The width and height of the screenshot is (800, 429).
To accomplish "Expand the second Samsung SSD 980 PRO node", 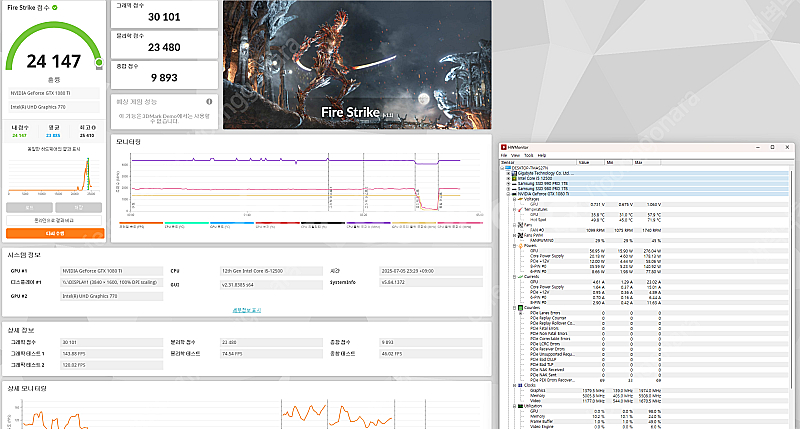I will 508,189.
